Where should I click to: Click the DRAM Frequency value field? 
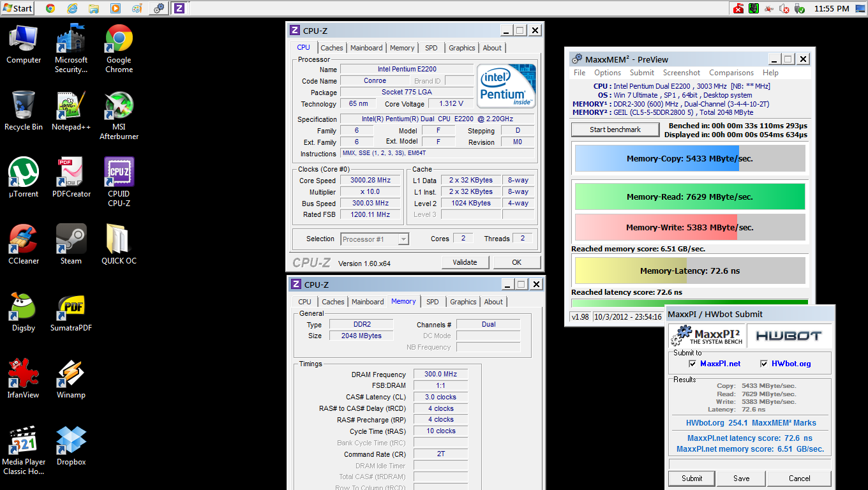coord(440,375)
